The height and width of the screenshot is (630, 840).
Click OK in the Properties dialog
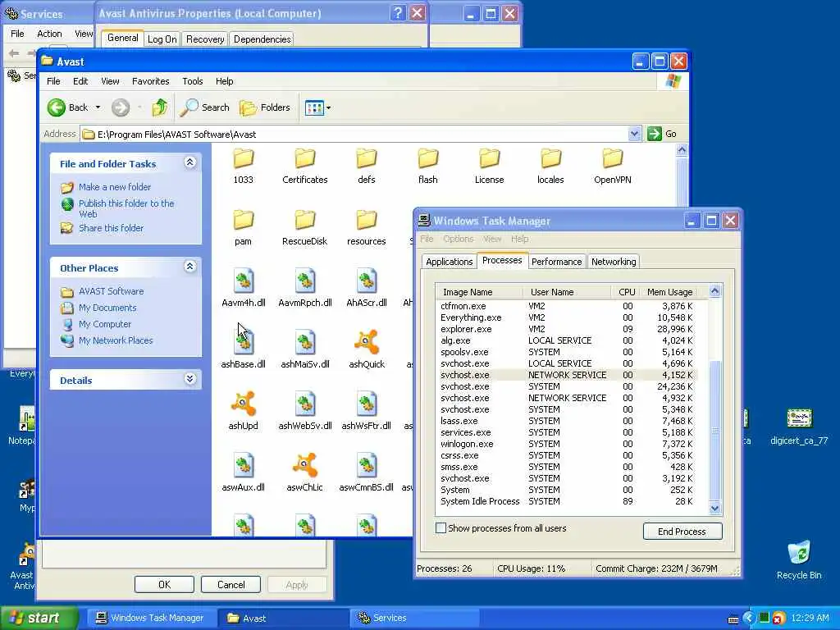(164, 584)
